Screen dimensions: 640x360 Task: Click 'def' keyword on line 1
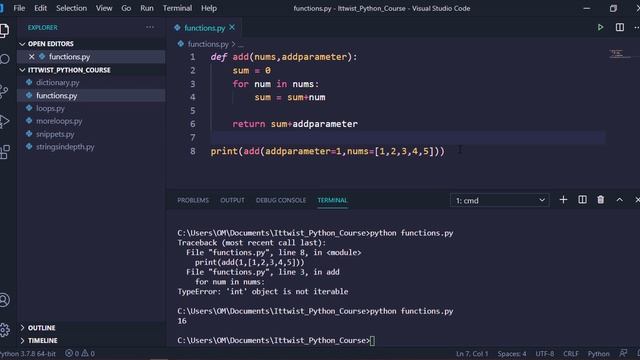218,57
